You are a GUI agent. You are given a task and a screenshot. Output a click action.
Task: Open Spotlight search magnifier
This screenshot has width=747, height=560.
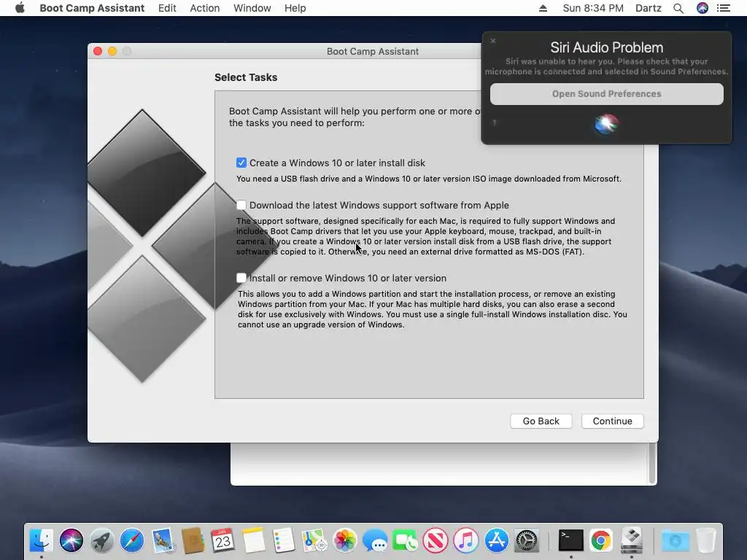click(x=678, y=8)
